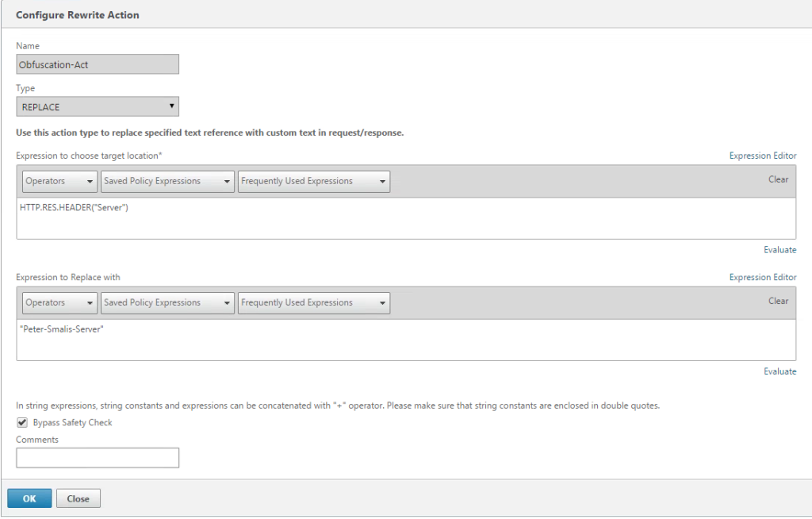812x519 pixels.
Task: Open Operators dropdown for target location expression
Action: pos(59,182)
